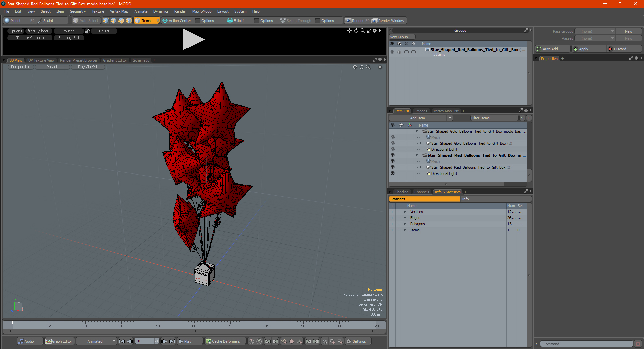Toggle visibility of Red scene Mesh
The width and height of the screenshot is (644, 349).
pos(392,161)
